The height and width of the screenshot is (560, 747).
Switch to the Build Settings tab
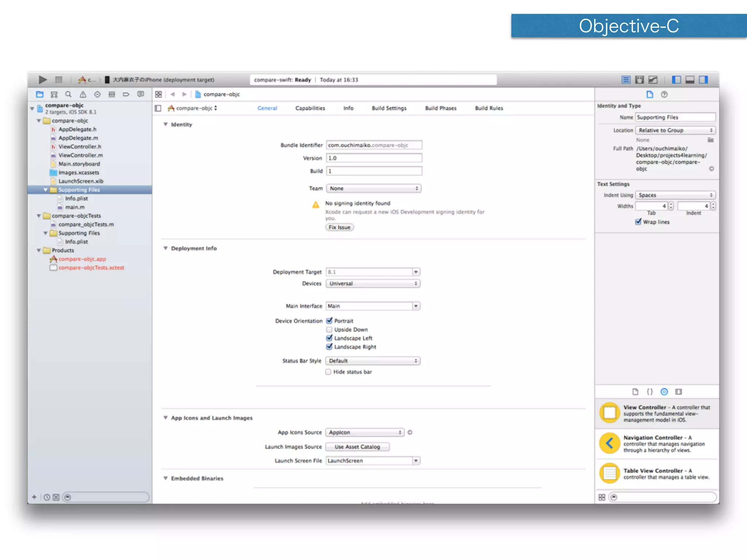[x=389, y=108]
